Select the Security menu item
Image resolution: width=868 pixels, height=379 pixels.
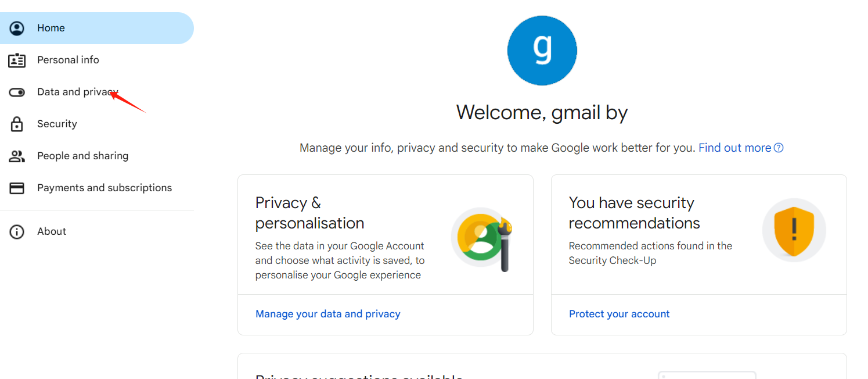[57, 124]
